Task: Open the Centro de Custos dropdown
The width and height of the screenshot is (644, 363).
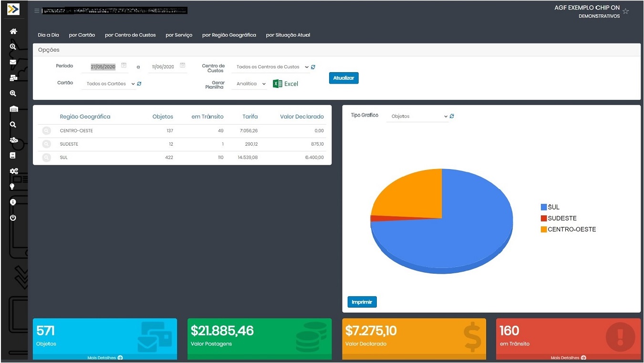Action: coord(270,67)
